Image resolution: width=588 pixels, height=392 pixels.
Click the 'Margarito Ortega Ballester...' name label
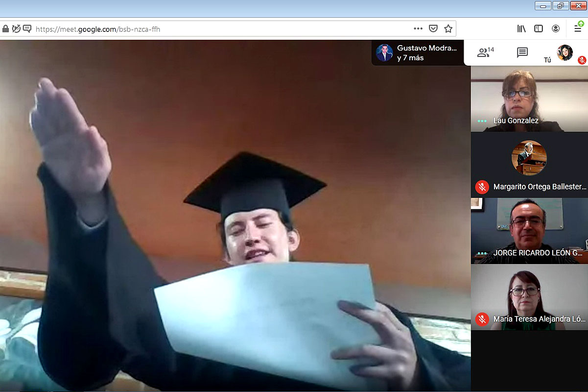coord(540,187)
